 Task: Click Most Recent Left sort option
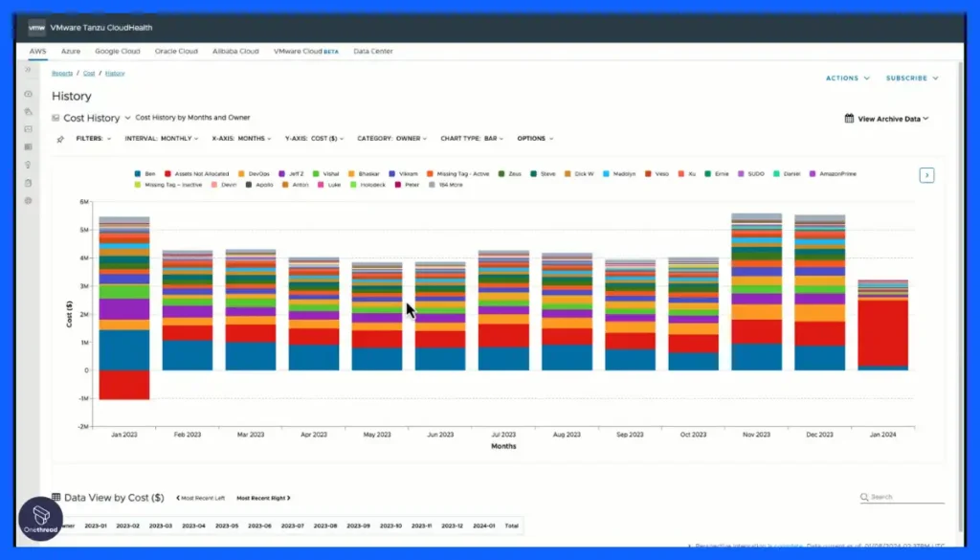[201, 498]
